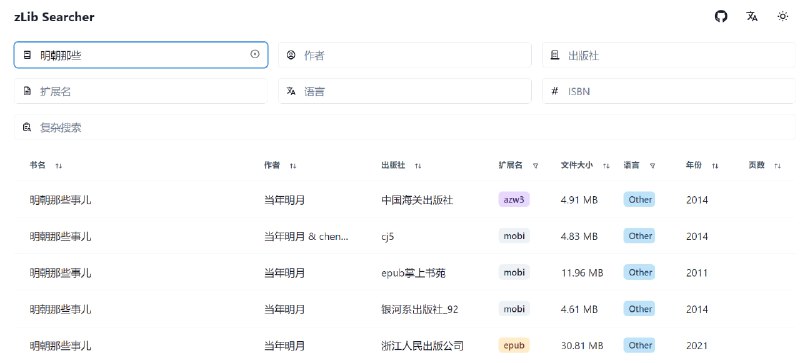Focus the 语言 language input field
The height and width of the screenshot is (363, 800).
click(x=405, y=91)
